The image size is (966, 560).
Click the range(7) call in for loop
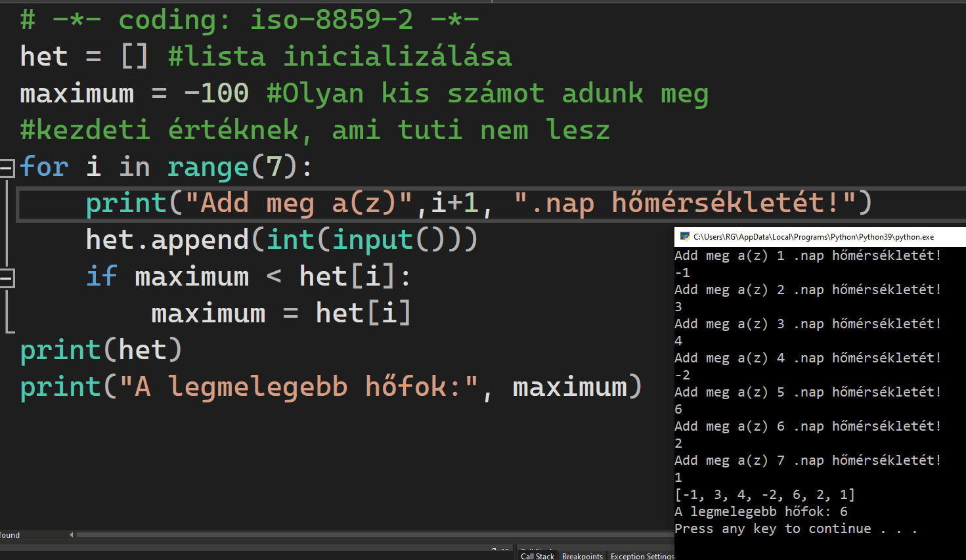coord(233,167)
